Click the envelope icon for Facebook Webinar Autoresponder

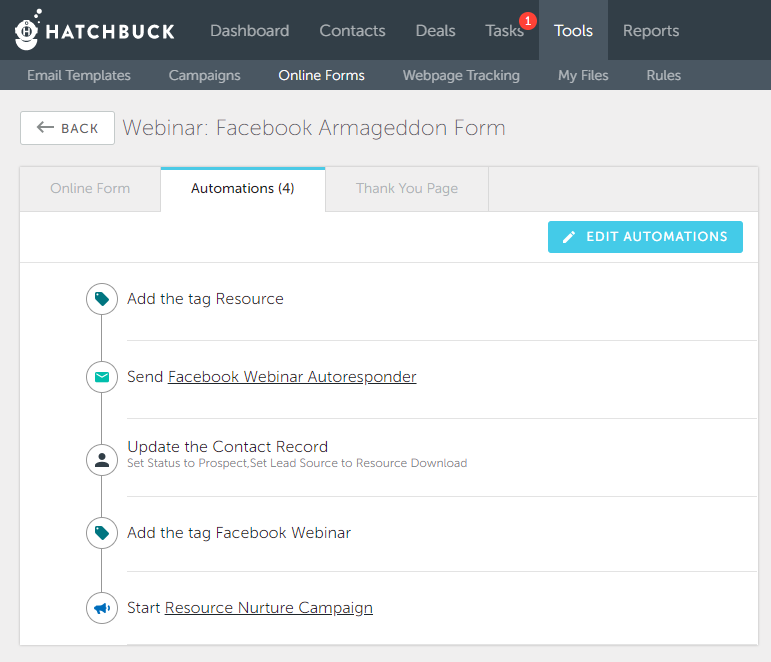[102, 377]
